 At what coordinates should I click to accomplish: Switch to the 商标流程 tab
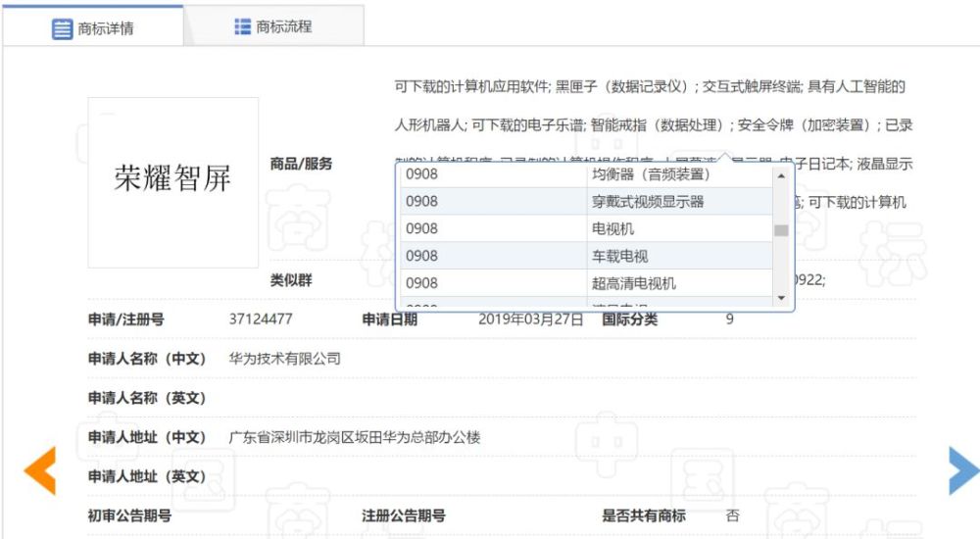[273, 26]
